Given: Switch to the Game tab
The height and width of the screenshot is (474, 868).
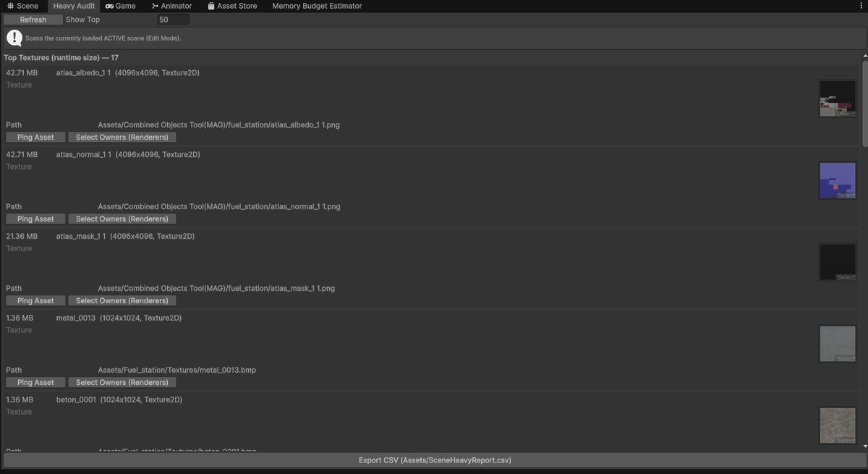Looking at the screenshot, I should click(x=121, y=6).
